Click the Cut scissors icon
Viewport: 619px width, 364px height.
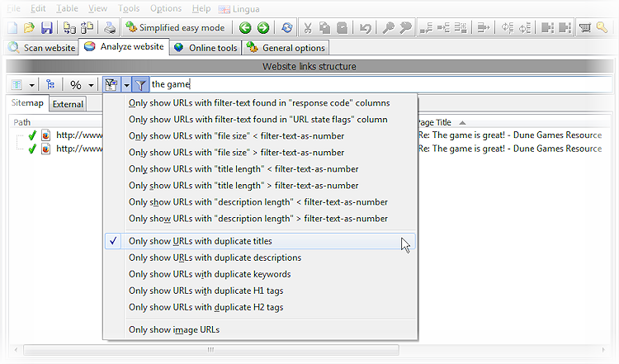pyautogui.click(x=308, y=27)
